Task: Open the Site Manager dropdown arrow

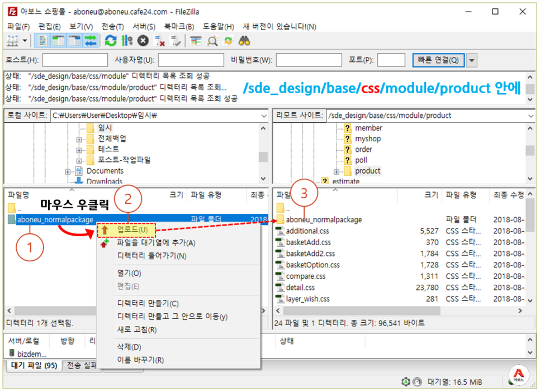Action: (25, 41)
